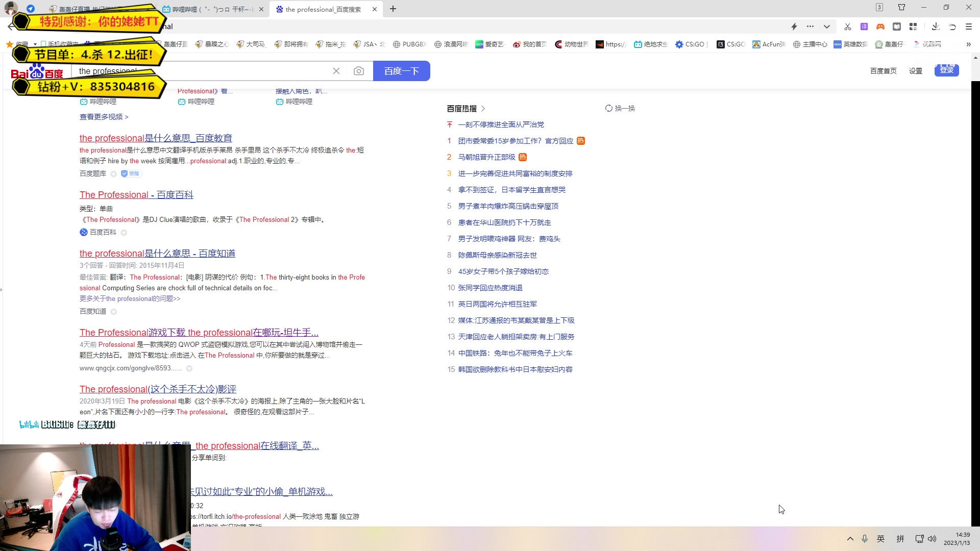Go to 百度首页 link

coord(884,71)
